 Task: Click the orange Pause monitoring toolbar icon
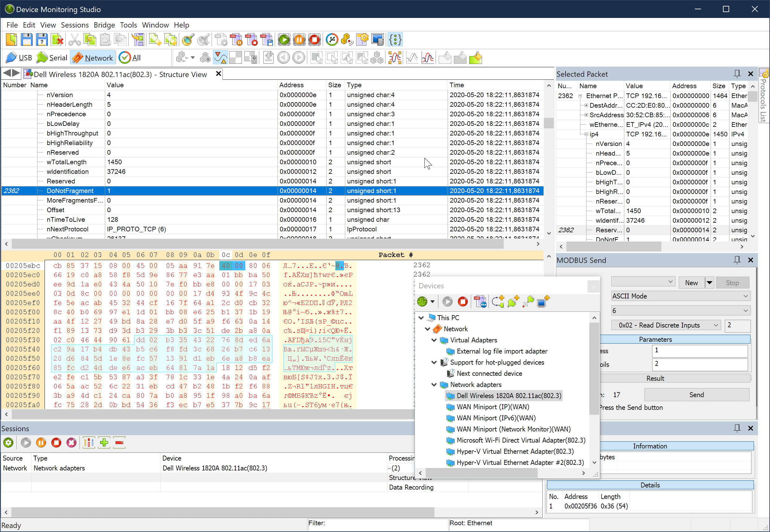coord(299,40)
